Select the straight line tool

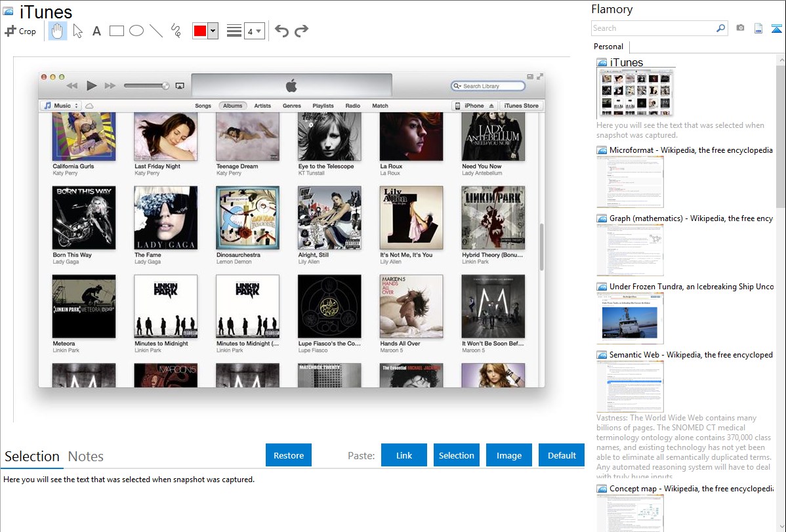[155, 31]
